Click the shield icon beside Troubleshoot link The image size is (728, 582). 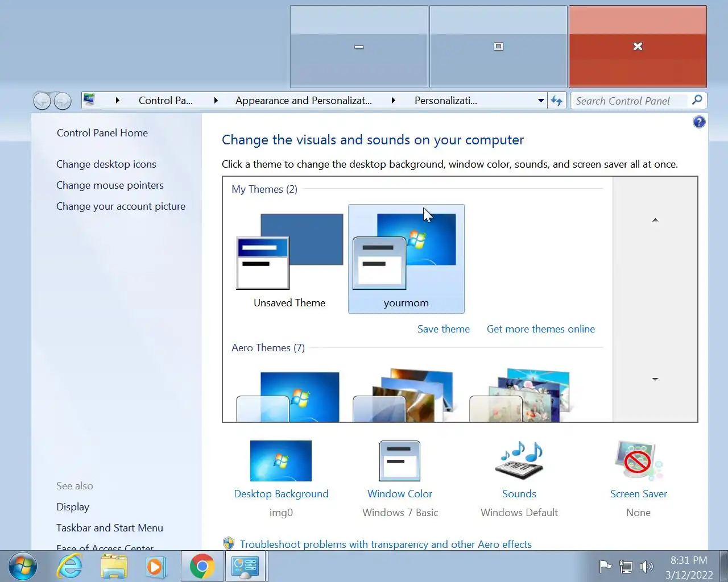coord(229,544)
